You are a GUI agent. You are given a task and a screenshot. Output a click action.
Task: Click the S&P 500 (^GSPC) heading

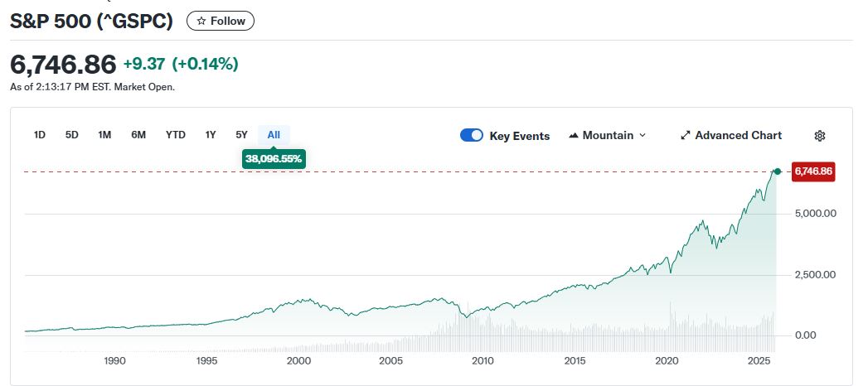tap(92, 21)
